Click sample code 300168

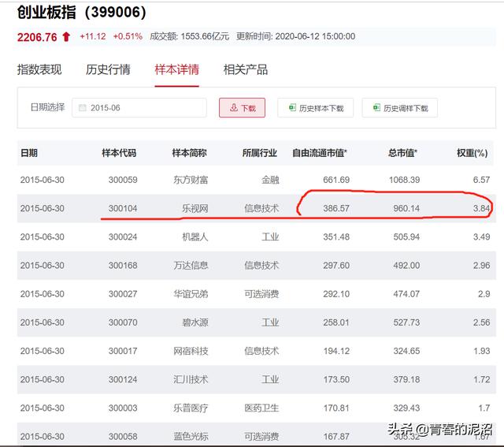click(123, 266)
